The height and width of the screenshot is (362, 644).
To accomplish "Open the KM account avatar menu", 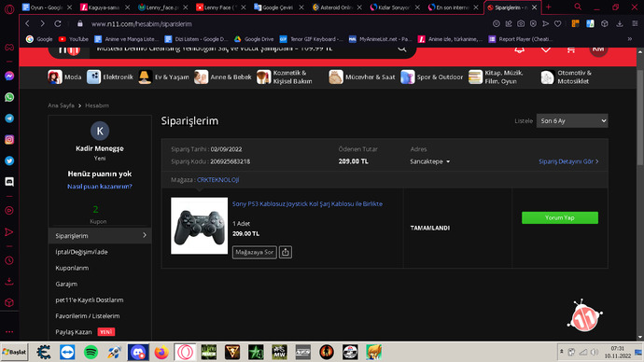I will (x=598, y=50).
